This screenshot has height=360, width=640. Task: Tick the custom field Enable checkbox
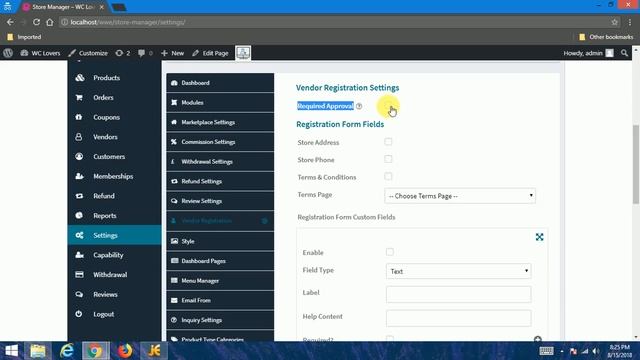(390, 252)
